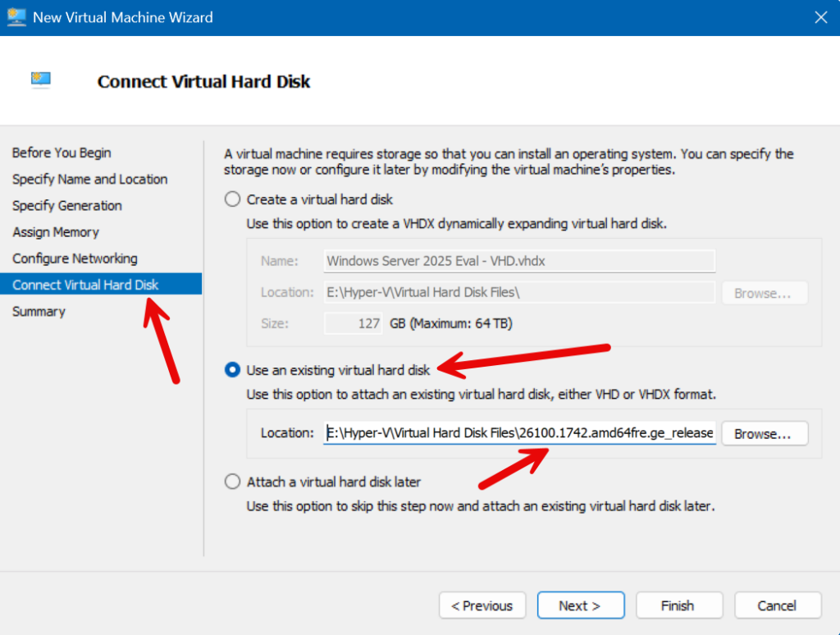Jump to Specify Generation step
The height and width of the screenshot is (635, 840).
click(67, 205)
